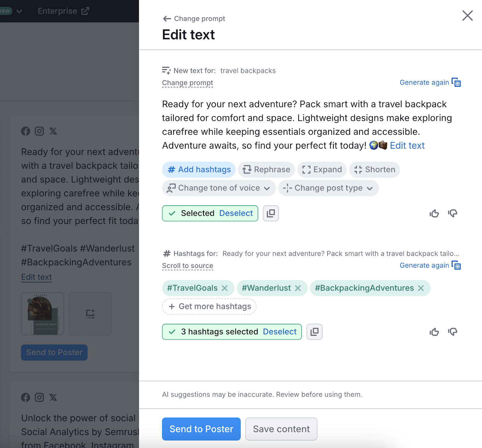
Task: Click the Generate again link for text
Action: [425, 82]
